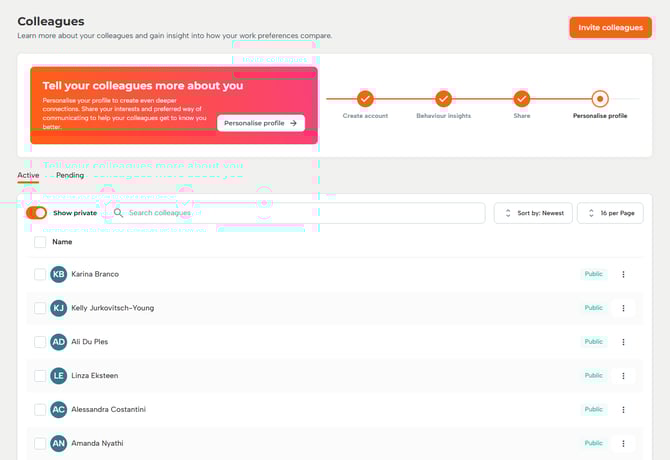The width and height of the screenshot is (670, 460).
Task: Click the Name column header
Action: (x=62, y=242)
